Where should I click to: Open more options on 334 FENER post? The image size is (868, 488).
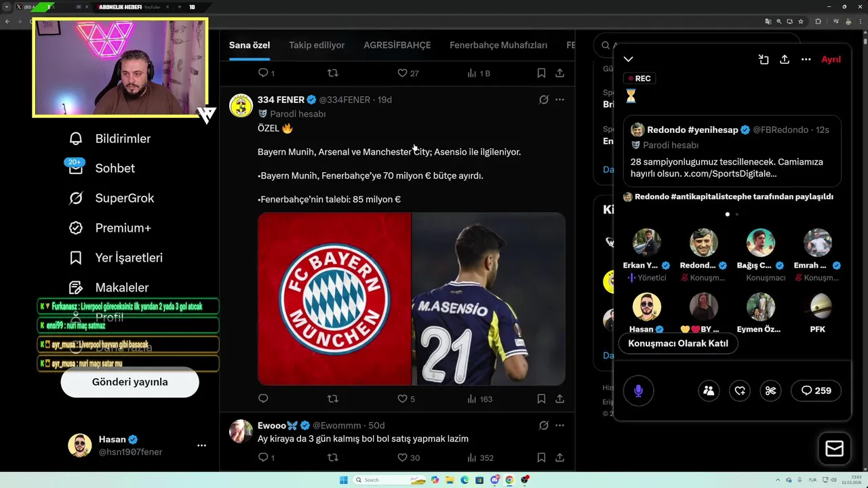point(559,100)
